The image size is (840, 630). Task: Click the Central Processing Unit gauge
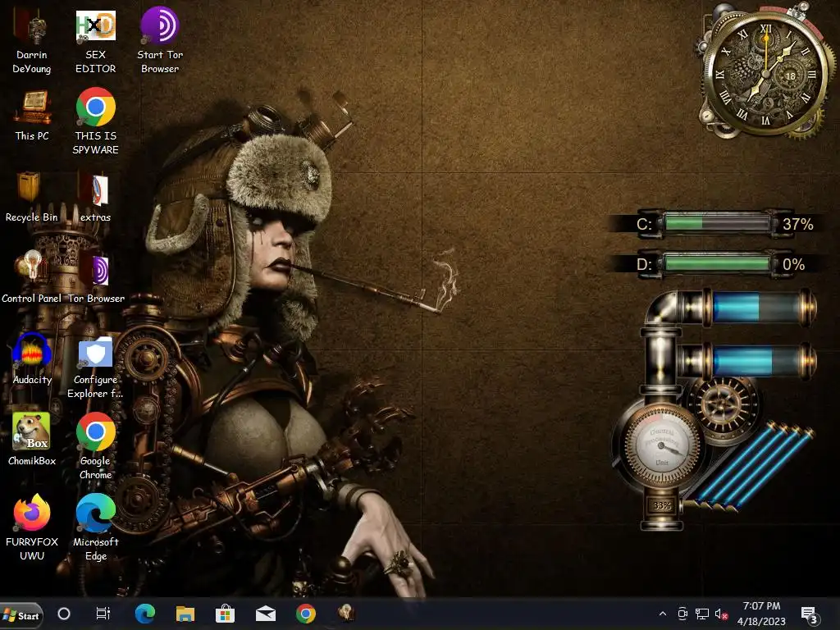pyautogui.click(x=662, y=445)
